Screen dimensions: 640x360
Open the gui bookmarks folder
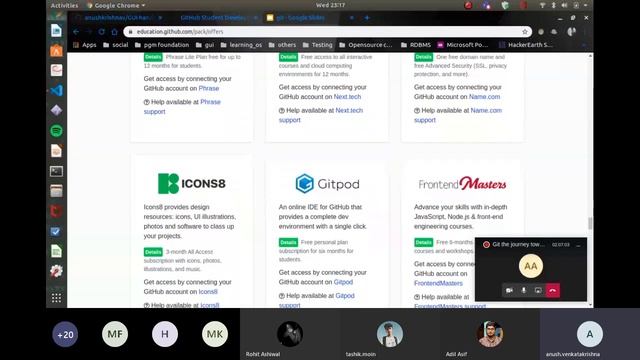[204, 45]
